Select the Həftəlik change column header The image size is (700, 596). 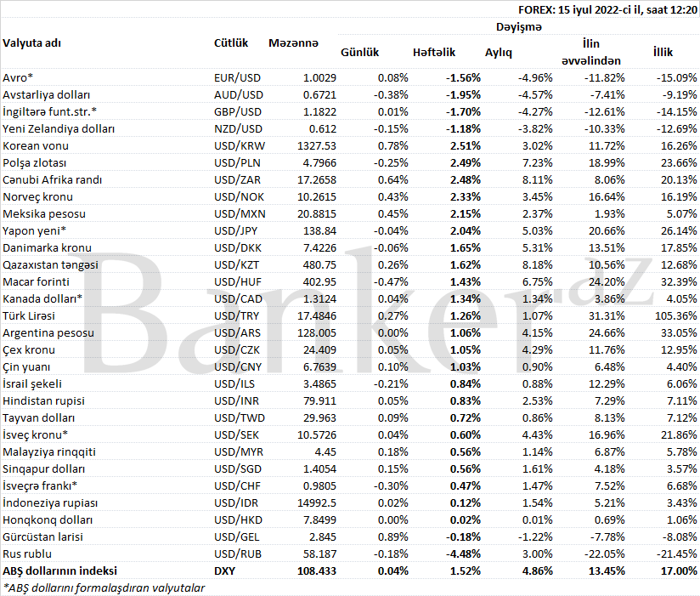(433, 52)
